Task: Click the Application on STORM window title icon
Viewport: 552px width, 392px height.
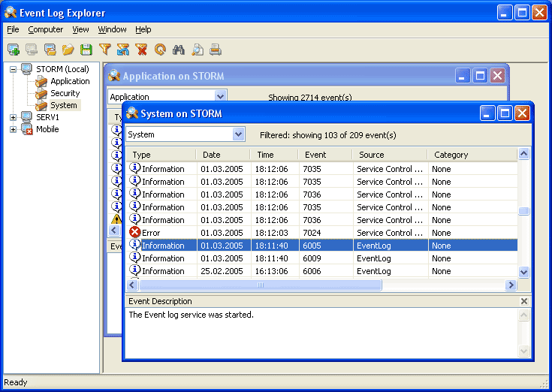Action: 114,75
